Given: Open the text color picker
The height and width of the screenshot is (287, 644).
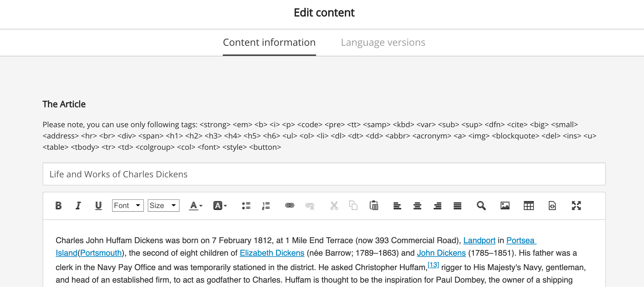Looking at the screenshot, I should coord(196,206).
